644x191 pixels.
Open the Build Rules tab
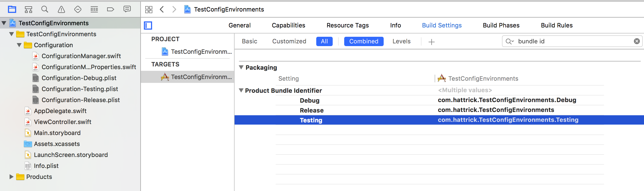tap(557, 25)
